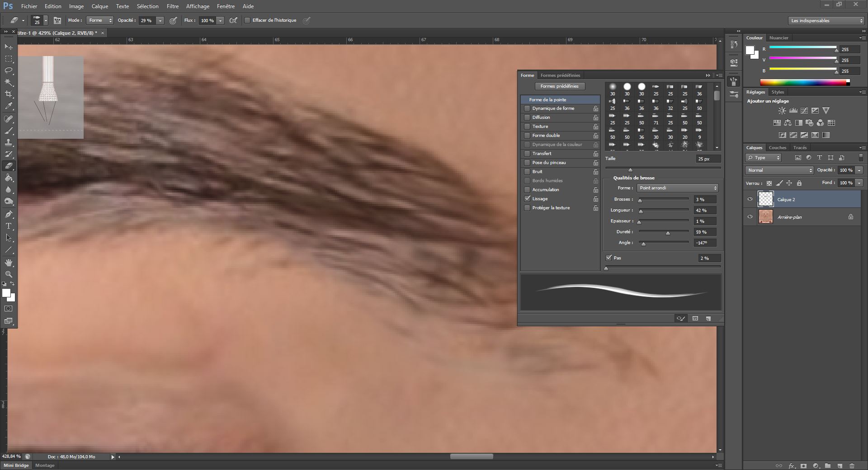Add a Brightness/Contrast adjustment
Screen dimensions: 868x470
pyautogui.click(x=782, y=110)
